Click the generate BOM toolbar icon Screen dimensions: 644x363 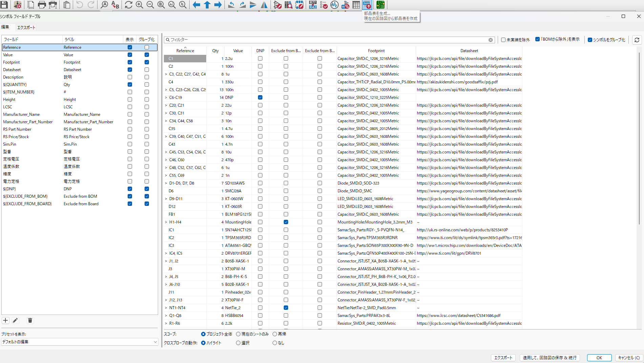(367, 5)
